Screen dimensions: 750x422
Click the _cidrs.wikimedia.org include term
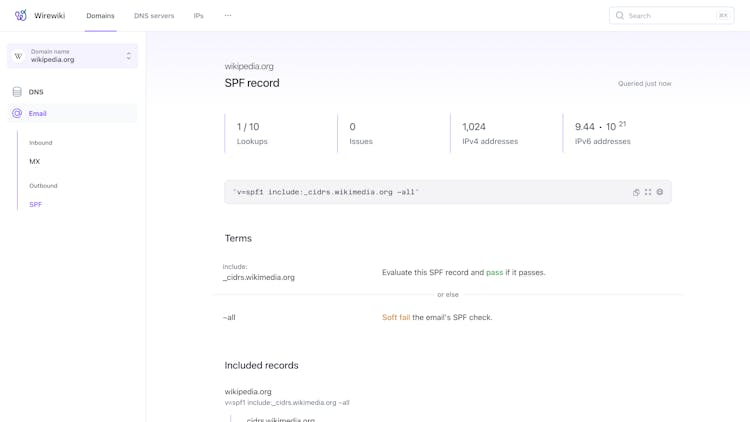(x=259, y=277)
